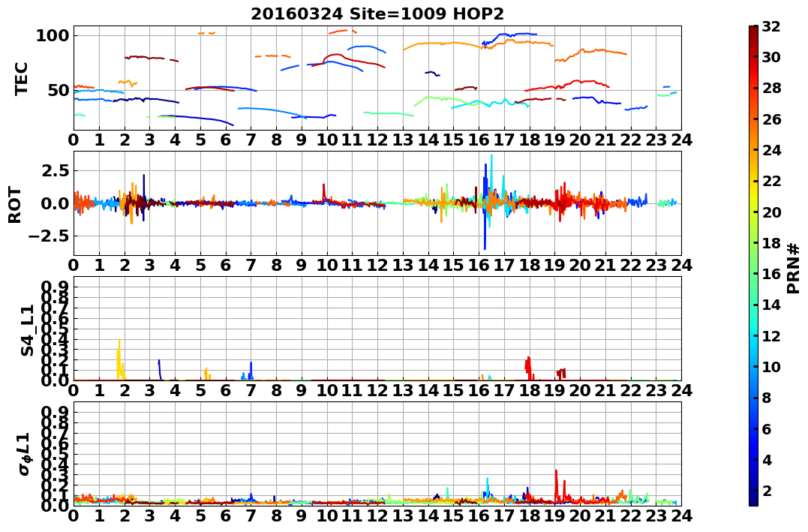Image resolution: width=808 pixels, height=532 pixels.
Task: Click the cyan σφL1 peak near hour 16
Action: pyautogui.click(x=487, y=487)
